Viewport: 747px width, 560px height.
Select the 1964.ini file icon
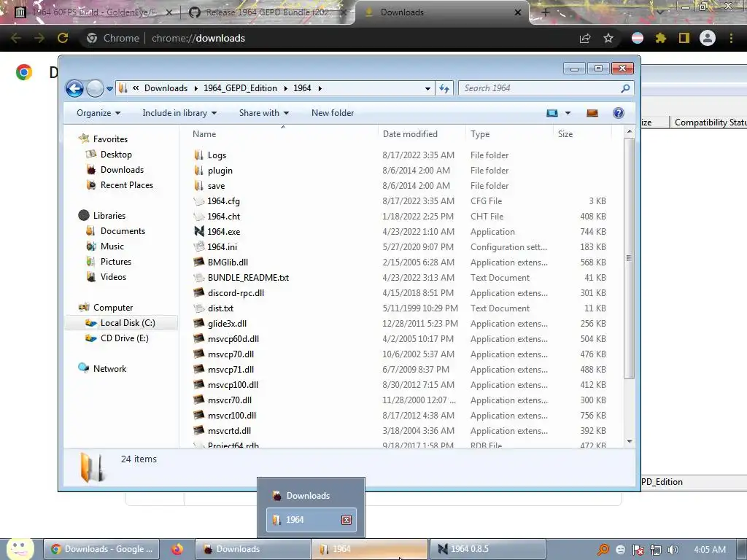click(198, 246)
